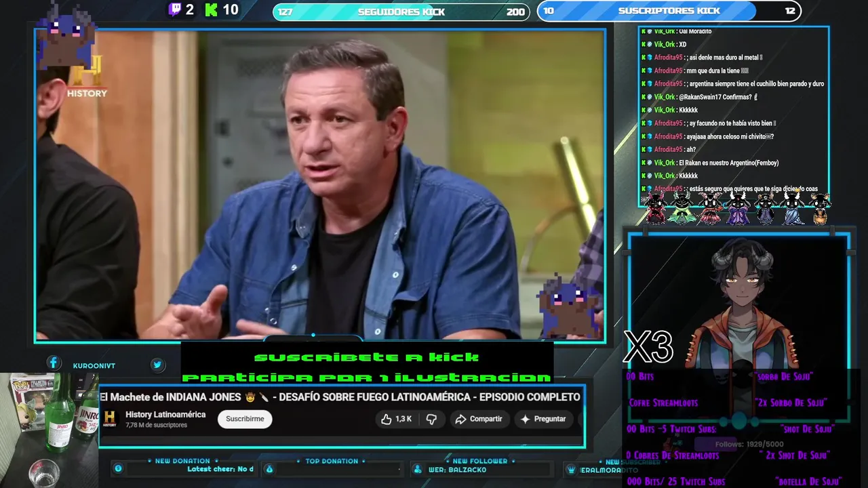
Task: Click the '"Sorbo De Soju"' reward text
Action: click(x=783, y=376)
